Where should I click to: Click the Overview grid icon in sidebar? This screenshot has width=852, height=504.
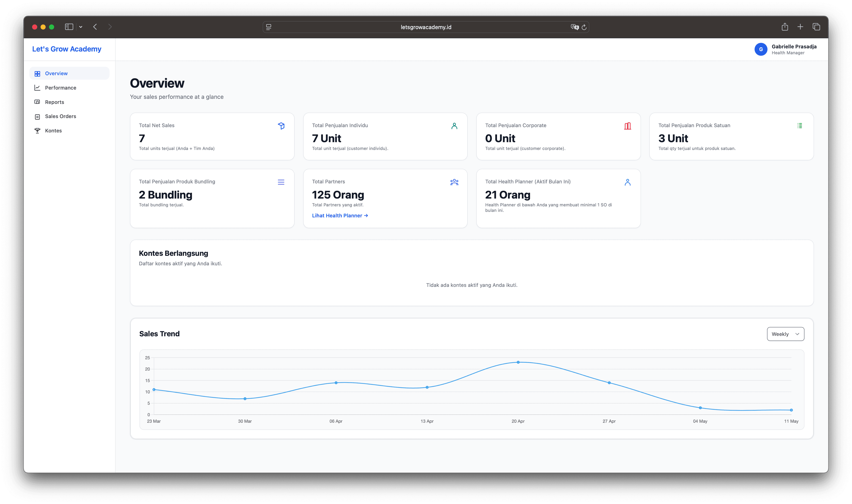37,74
